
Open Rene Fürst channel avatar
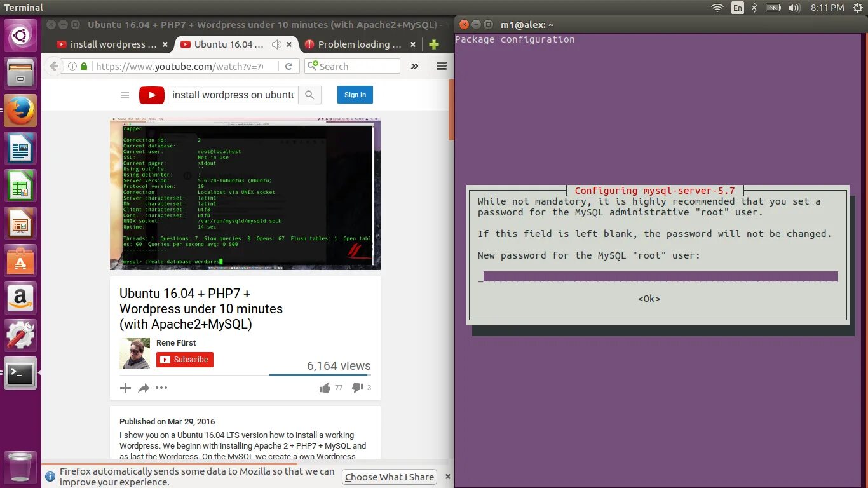tap(135, 353)
